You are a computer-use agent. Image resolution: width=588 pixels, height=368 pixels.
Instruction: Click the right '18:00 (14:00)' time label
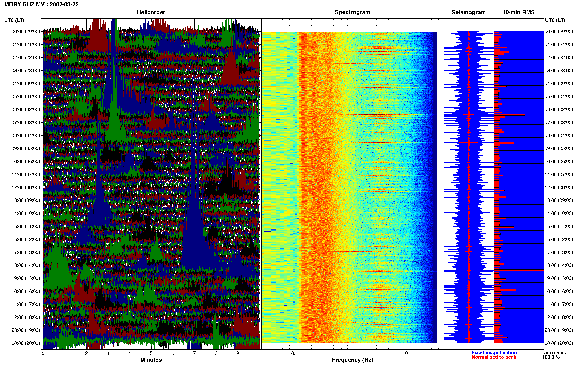[559, 265]
